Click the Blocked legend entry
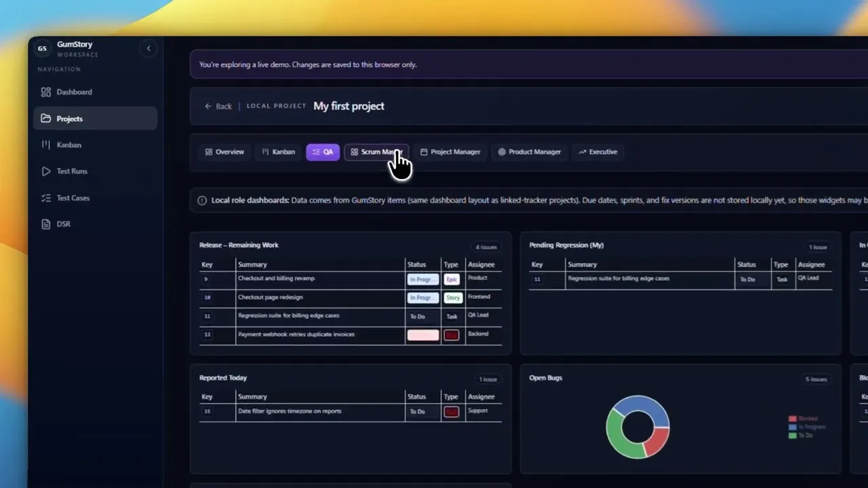This screenshot has height=488, width=868. click(x=804, y=419)
